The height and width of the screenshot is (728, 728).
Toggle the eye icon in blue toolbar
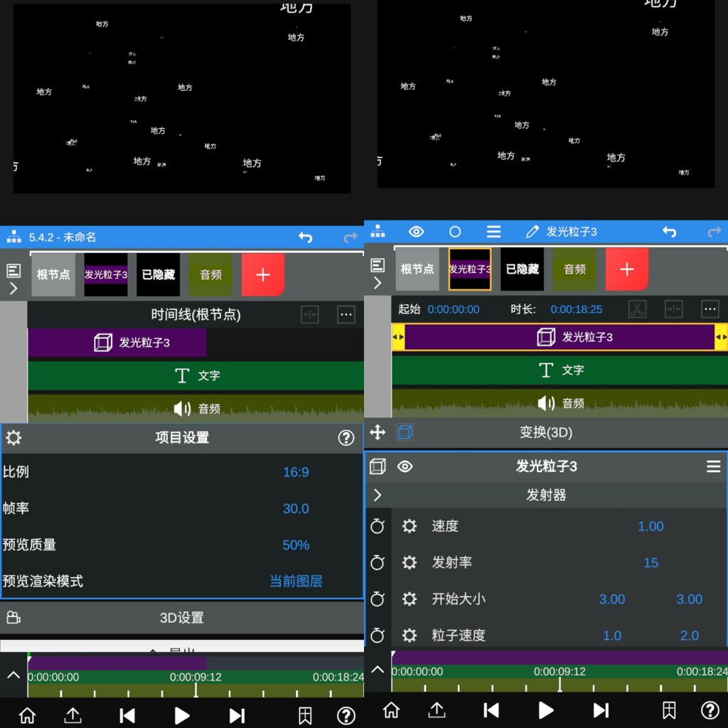(x=416, y=232)
